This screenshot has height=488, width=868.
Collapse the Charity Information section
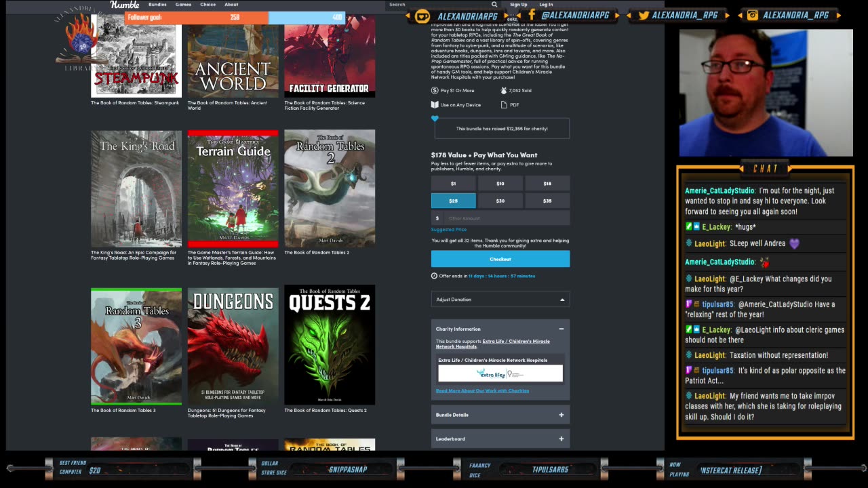pos(561,329)
